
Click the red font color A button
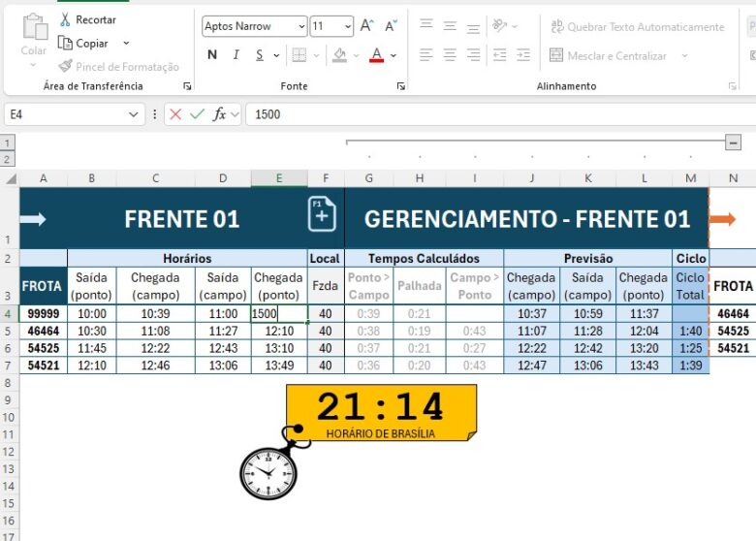(x=377, y=55)
